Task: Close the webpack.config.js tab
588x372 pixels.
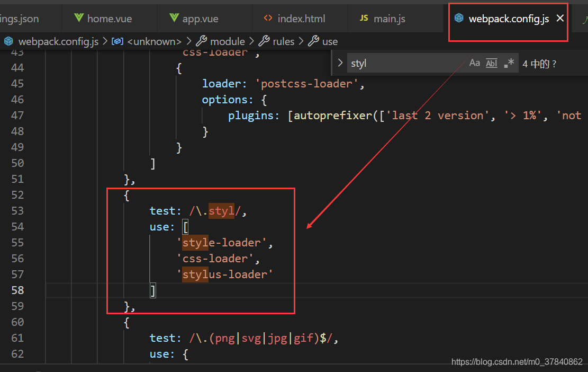Action: [560, 18]
